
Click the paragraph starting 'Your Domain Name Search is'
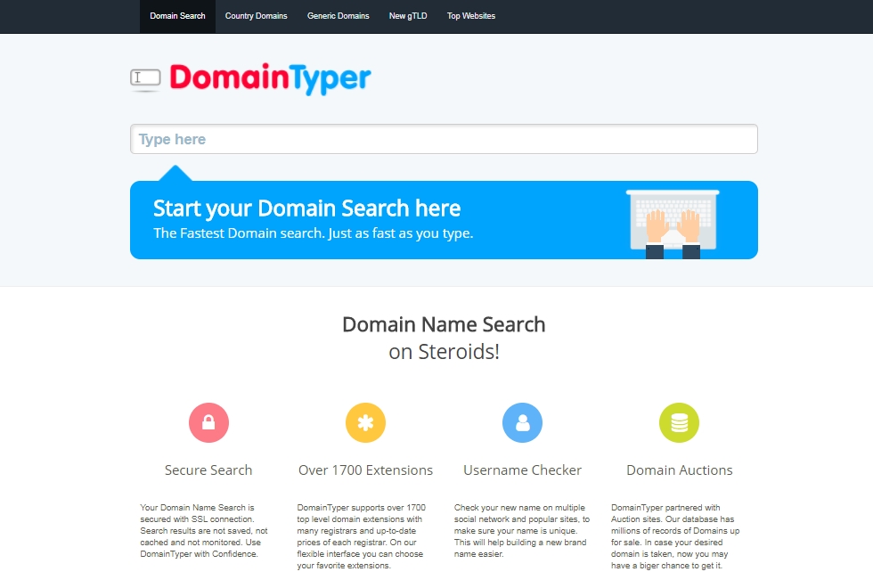[204, 531]
